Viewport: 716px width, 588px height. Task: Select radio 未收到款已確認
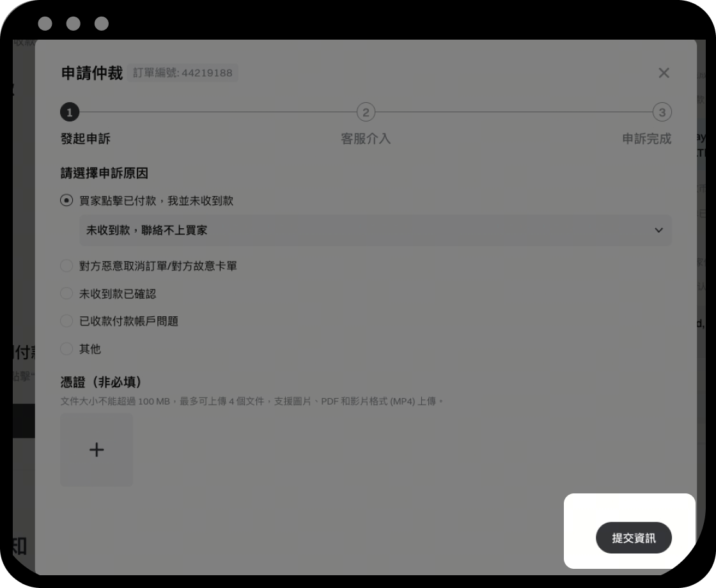click(x=66, y=293)
